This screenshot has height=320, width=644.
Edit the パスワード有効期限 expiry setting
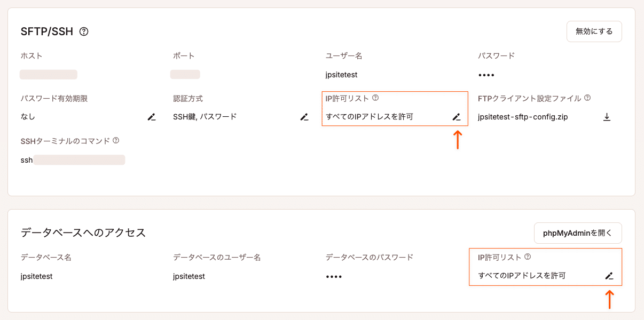tap(152, 117)
